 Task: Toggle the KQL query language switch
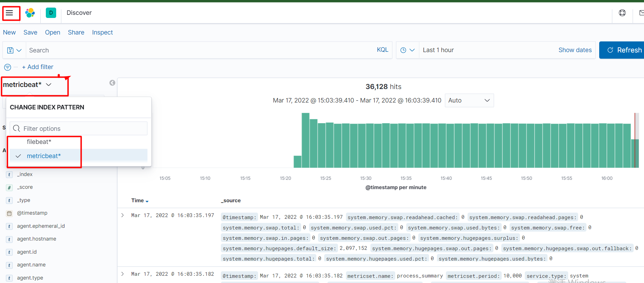tap(382, 50)
